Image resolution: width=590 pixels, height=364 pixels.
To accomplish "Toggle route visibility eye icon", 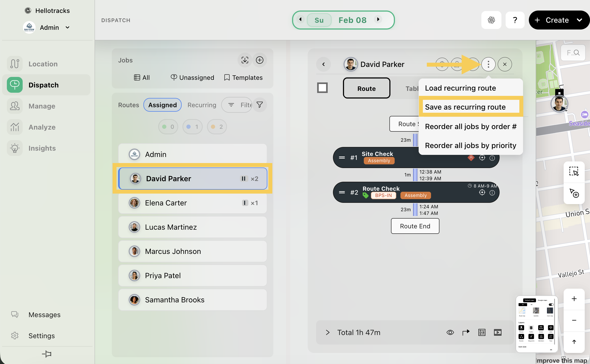I will [450, 332].
